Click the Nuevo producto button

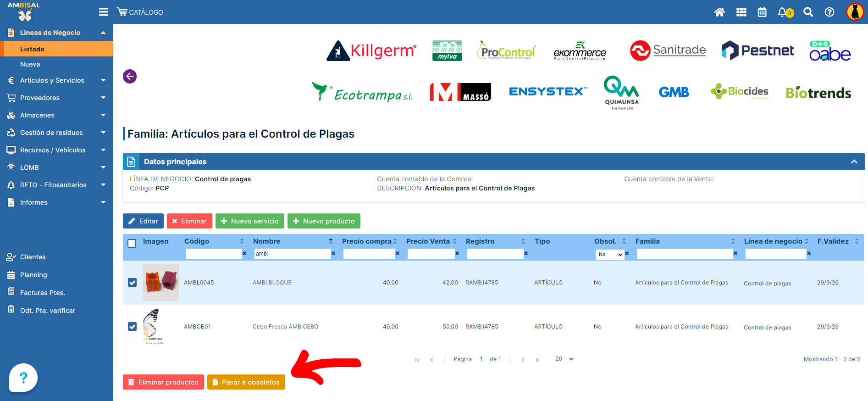tap(324, 221)
